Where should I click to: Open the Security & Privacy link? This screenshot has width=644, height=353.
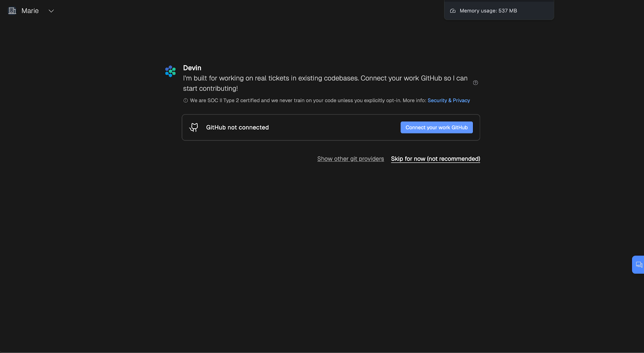pyautogui.click(x=449, y=100)
